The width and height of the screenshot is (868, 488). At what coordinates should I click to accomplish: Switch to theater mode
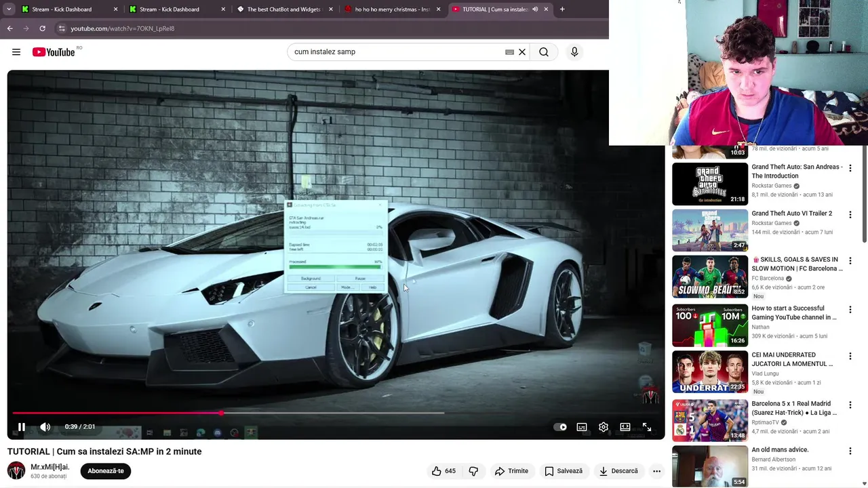(625, 427)
